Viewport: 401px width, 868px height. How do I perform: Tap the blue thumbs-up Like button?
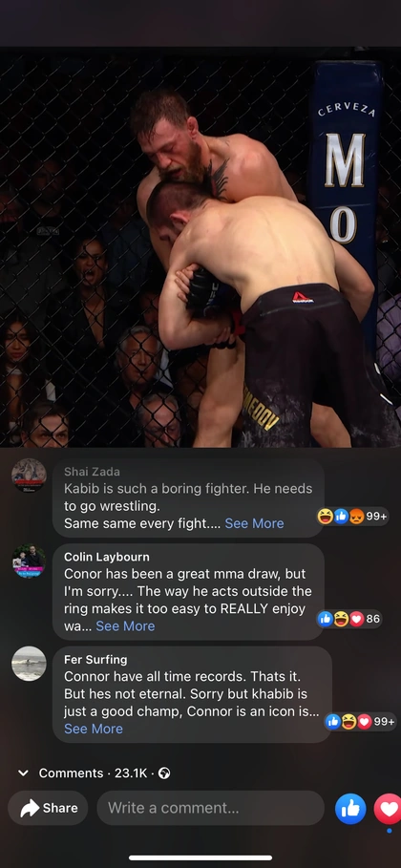350,809
